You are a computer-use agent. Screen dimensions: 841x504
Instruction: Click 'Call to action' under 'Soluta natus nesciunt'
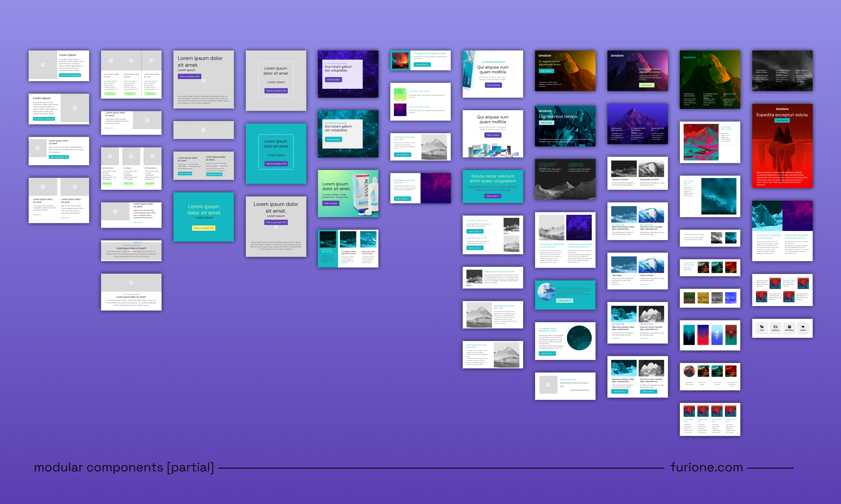point(493,196)
